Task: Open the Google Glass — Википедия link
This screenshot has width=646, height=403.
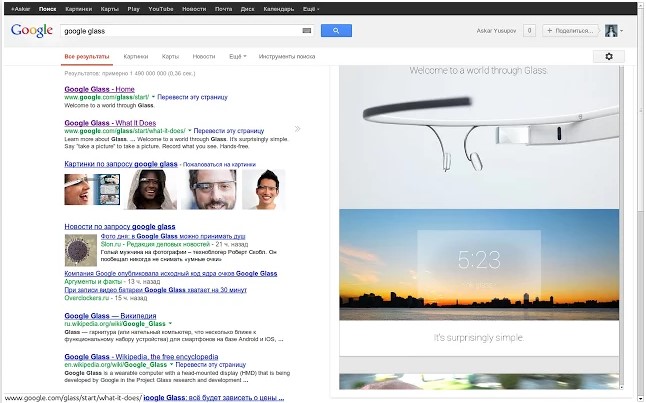Action: tap(112, 316)
